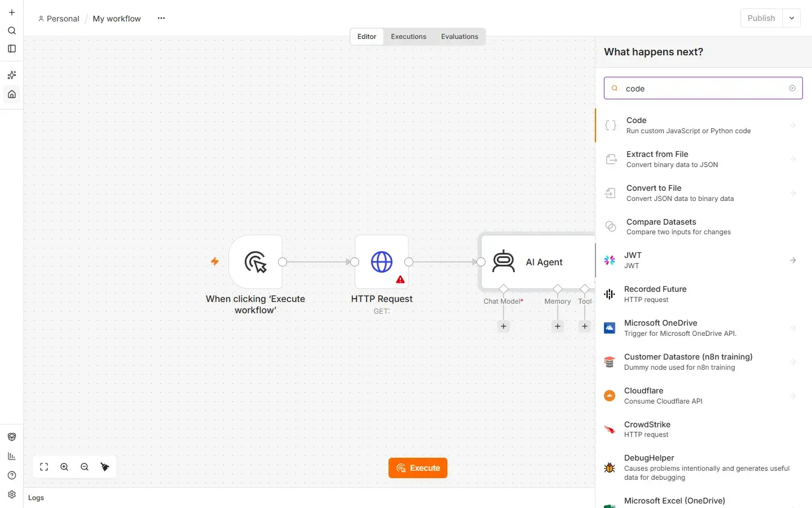Switch to the Editor tab

(x=367, y=37)
